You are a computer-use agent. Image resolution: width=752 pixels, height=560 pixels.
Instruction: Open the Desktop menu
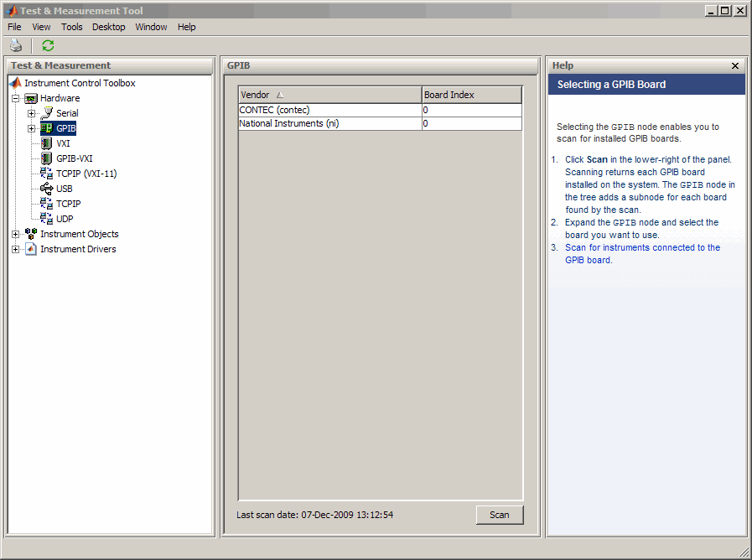point(109,27)
